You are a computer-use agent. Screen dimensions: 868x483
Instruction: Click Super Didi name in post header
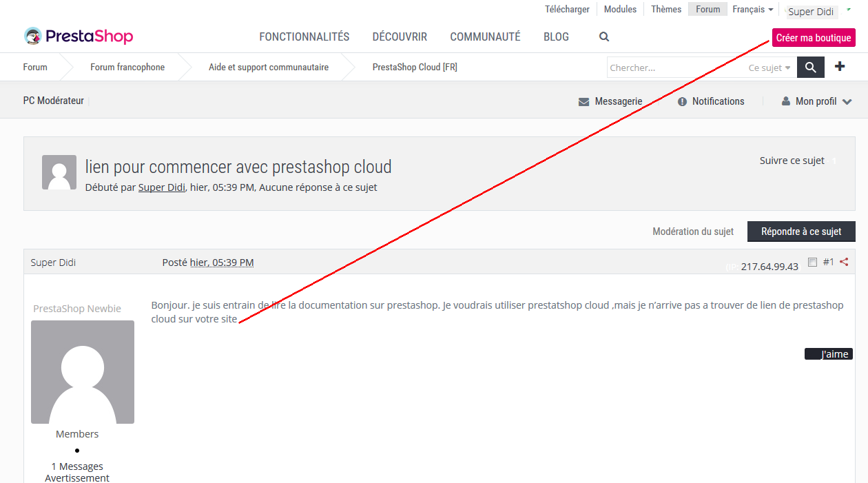(53, 263)
